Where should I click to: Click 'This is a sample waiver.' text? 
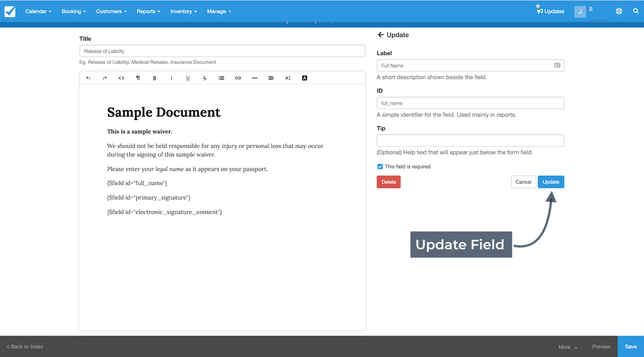click(139, 132)
